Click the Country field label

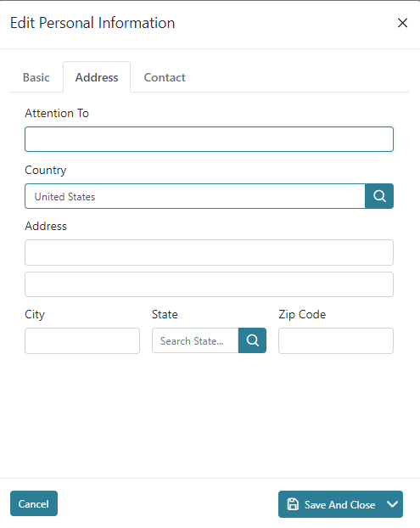(x=46, y=171)
